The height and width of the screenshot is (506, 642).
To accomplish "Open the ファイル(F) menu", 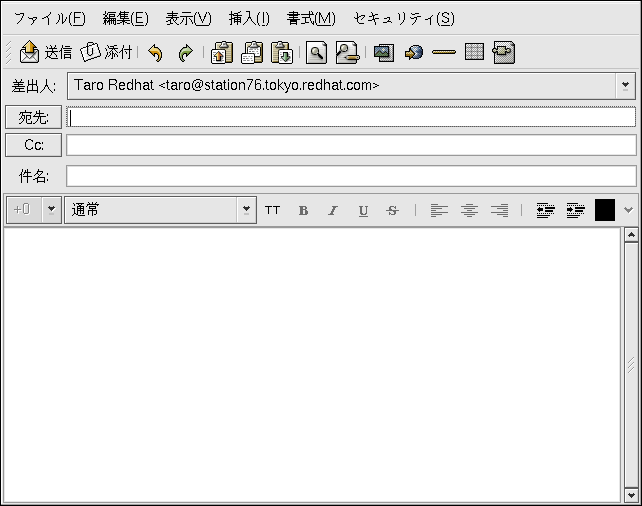I will pyautogui.click(x=49, y=18).
